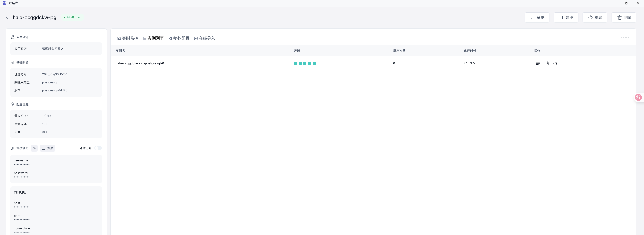Open the terminal connect icon beside 连接信息
Screen dimensions: 644x235
point(47,148)
